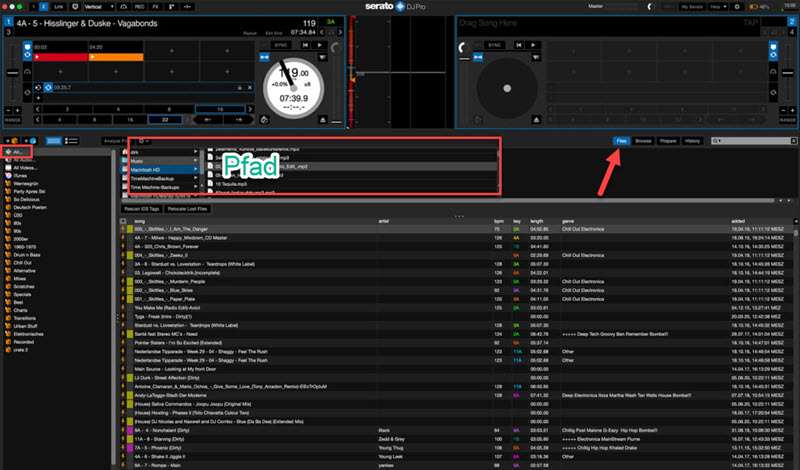Play the left deck track
The height and width of the screenshot is (470, 800).
coord(320,45)
